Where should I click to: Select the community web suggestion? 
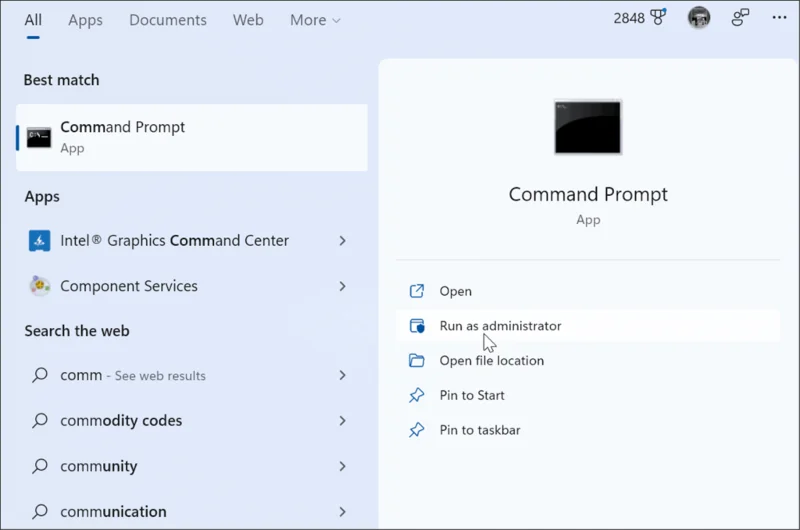(98, 466)
